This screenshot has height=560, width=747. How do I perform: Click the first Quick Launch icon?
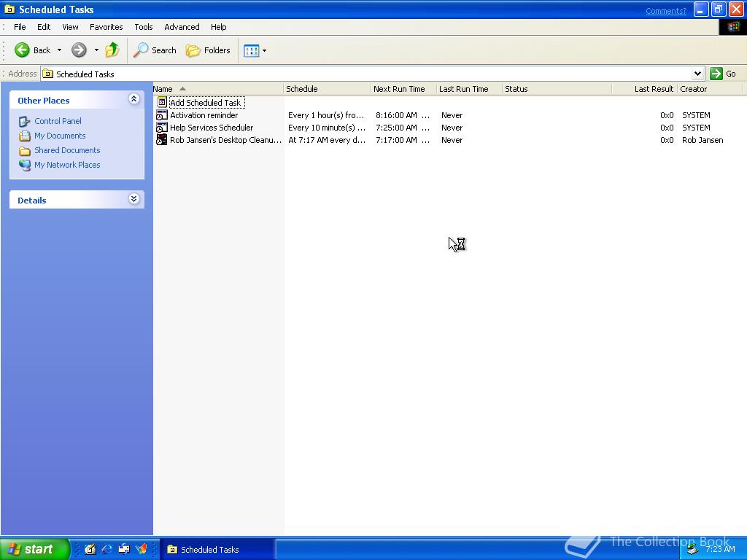tap(90, 549)
